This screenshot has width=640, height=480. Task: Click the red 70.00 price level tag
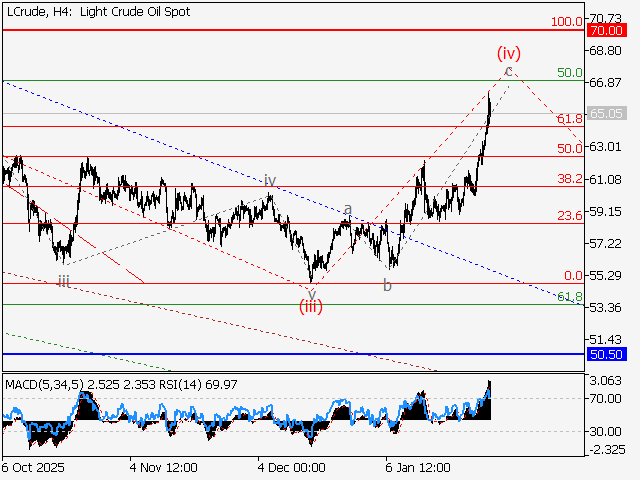click(607, 31)
